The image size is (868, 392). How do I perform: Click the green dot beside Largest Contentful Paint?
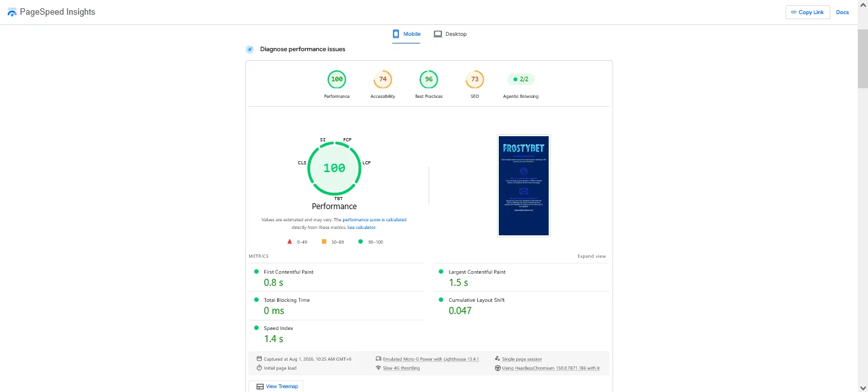coord(441,272)
